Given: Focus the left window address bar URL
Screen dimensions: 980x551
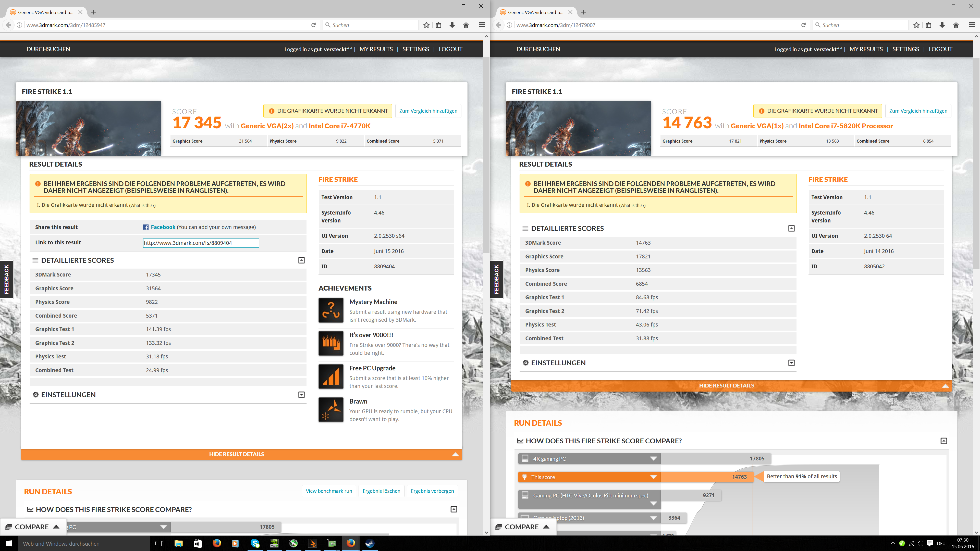Looking at the screenshot, I should pyautogui.click(x=165, y=25).
